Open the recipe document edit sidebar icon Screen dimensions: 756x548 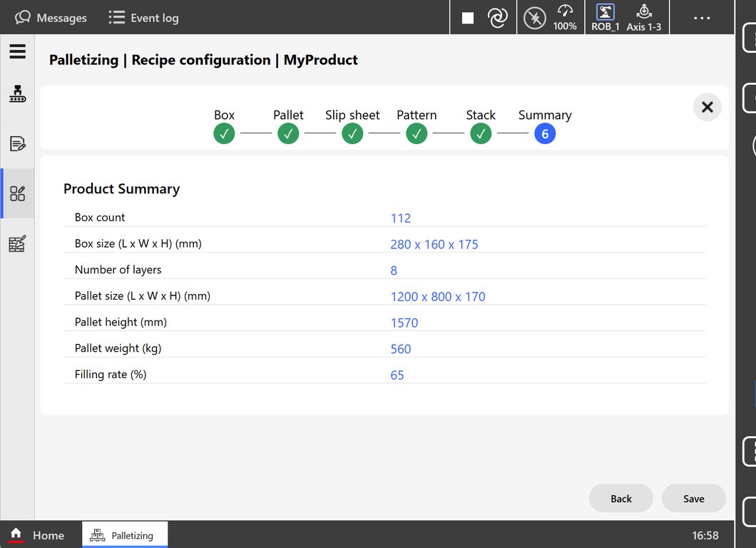coord(17,143)
